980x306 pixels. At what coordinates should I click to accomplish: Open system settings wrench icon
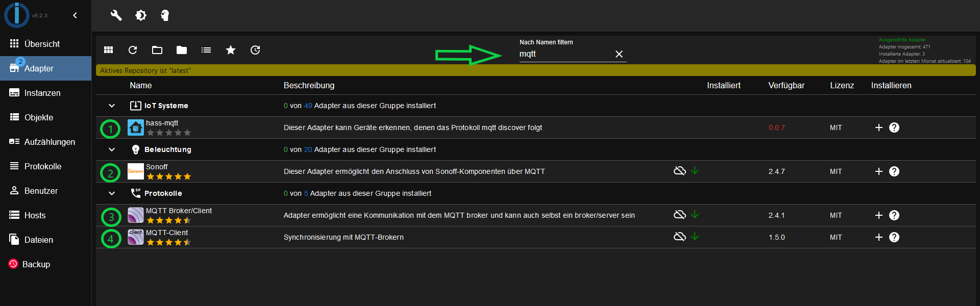pos(116,15)
